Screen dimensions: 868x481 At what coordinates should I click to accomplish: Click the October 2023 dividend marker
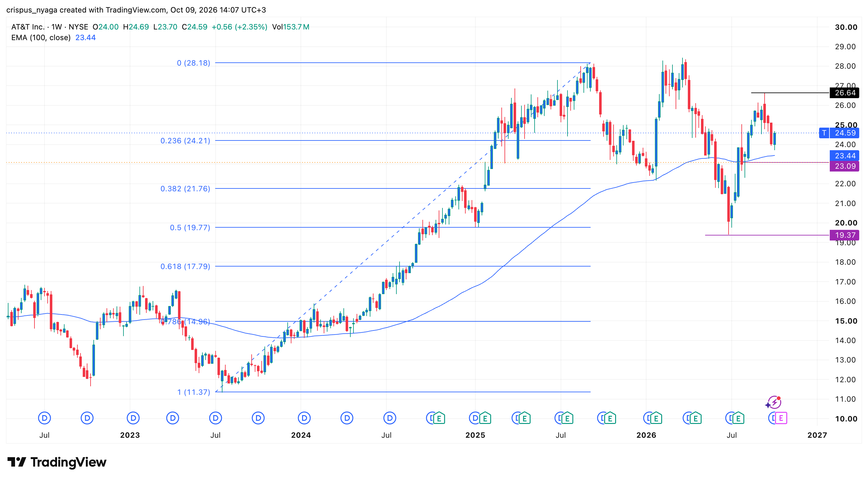coord(259,418)
